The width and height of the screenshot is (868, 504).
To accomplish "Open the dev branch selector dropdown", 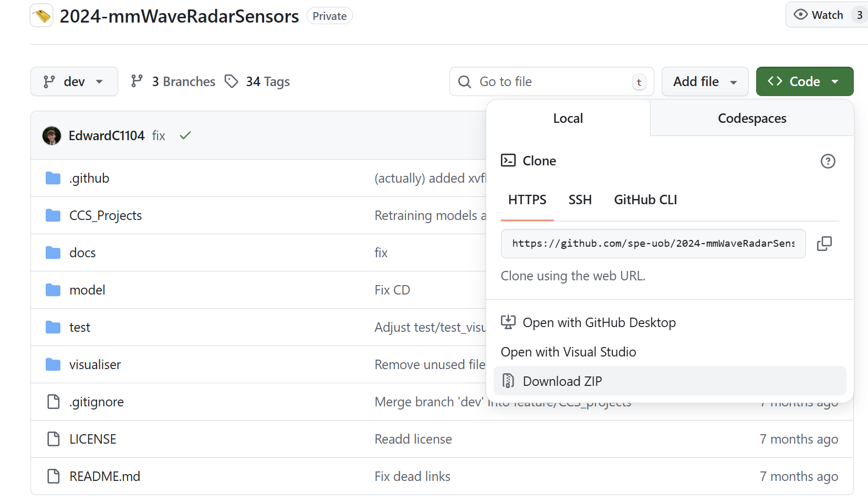I will (74, 81).
